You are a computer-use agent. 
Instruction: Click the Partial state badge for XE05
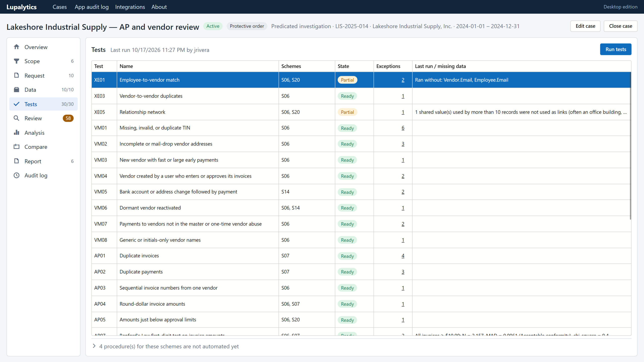[x=347, y=112]
